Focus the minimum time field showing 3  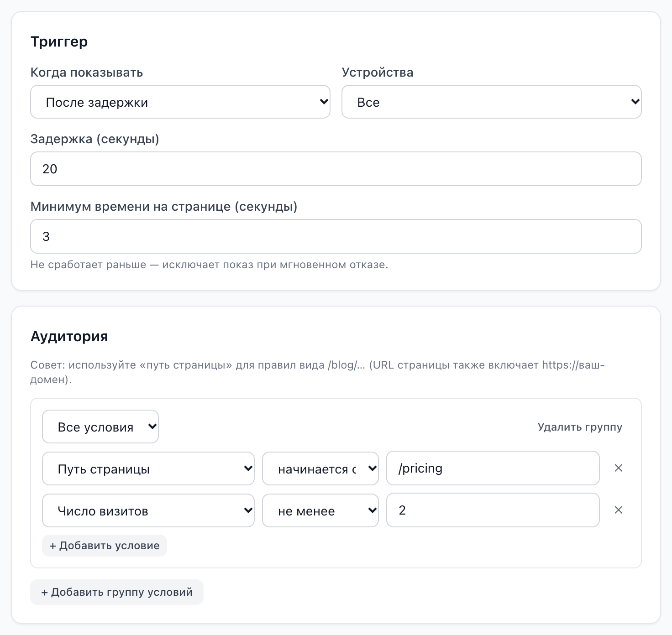pyautogui.click(x=336, y=236)
